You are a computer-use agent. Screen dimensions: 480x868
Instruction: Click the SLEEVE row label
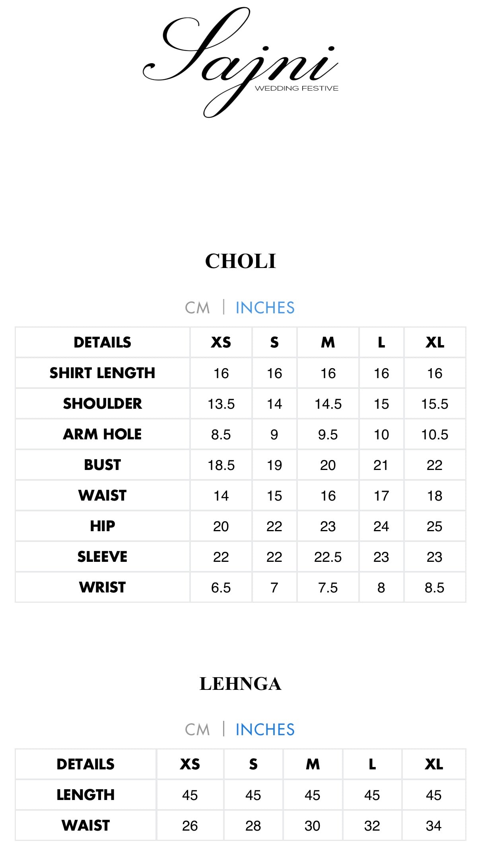[x=102, y=557]
